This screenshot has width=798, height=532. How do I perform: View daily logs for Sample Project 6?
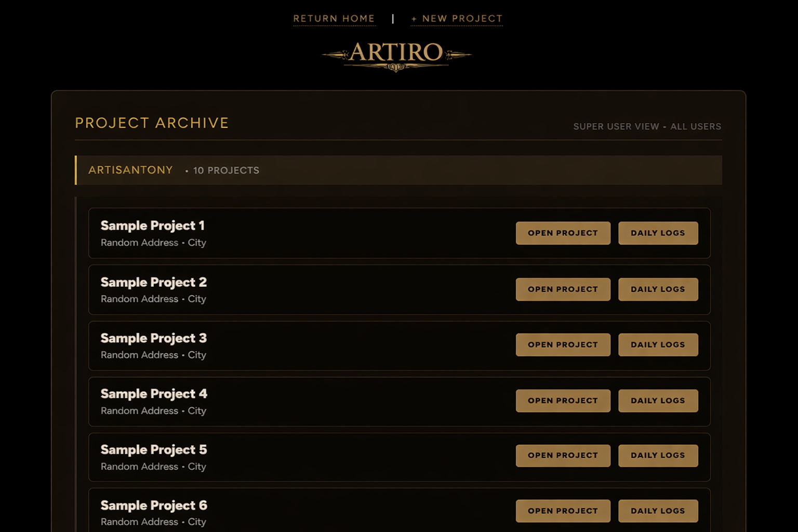[658, 511]
